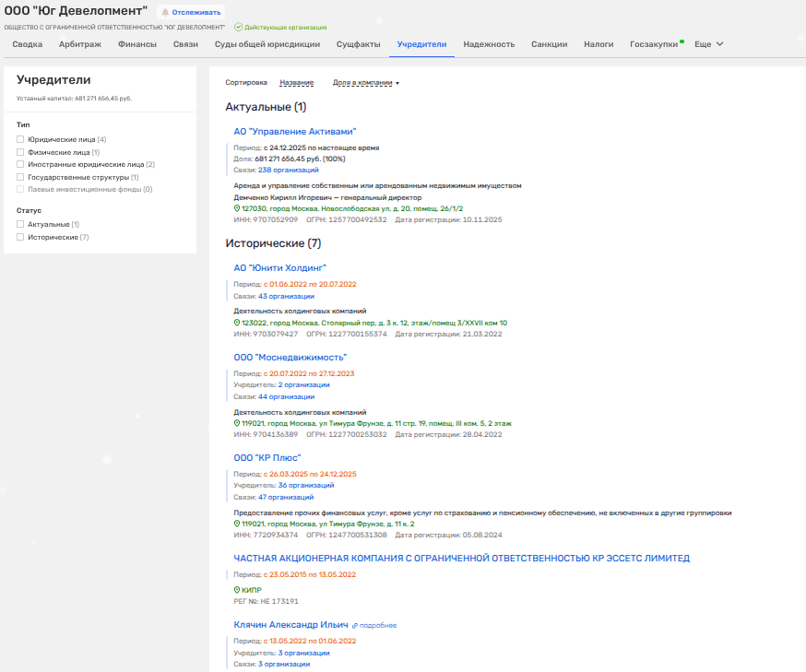This screenshot has height=672, width=806.
Task: Click map pin by Тимура Фрунзе д. 11 к. 2
Action: tap(237, 524)
